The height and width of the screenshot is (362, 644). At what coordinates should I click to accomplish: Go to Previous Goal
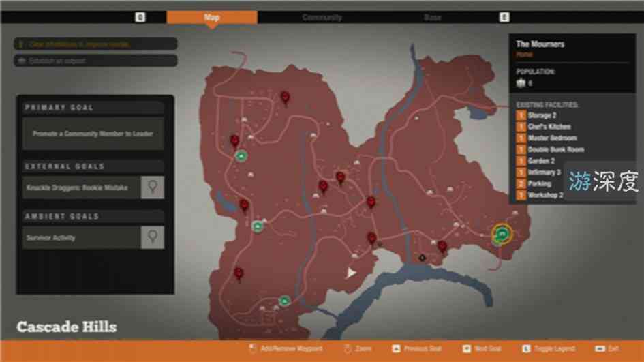coord(417,349)
